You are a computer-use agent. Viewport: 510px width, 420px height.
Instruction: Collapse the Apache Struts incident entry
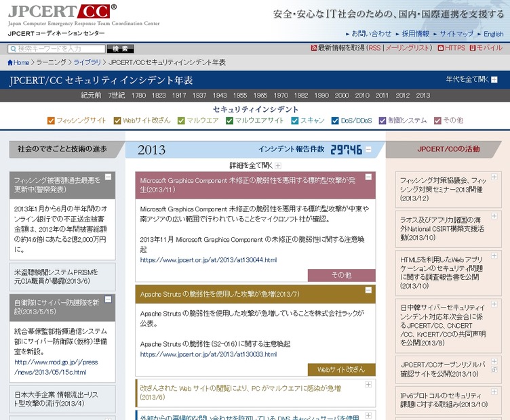coord(368,290)
